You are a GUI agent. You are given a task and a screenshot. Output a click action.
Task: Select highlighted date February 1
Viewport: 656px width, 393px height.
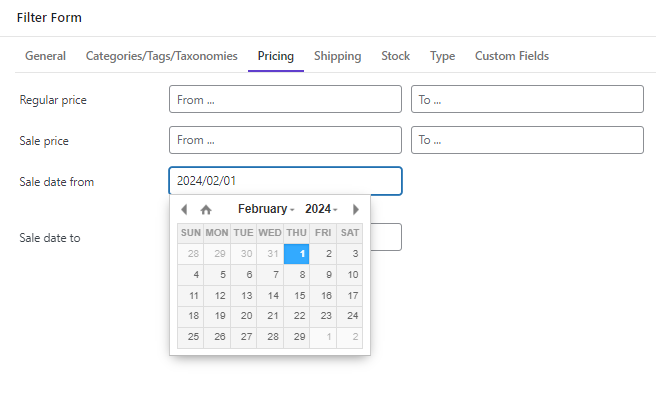[x=297, y=254]
